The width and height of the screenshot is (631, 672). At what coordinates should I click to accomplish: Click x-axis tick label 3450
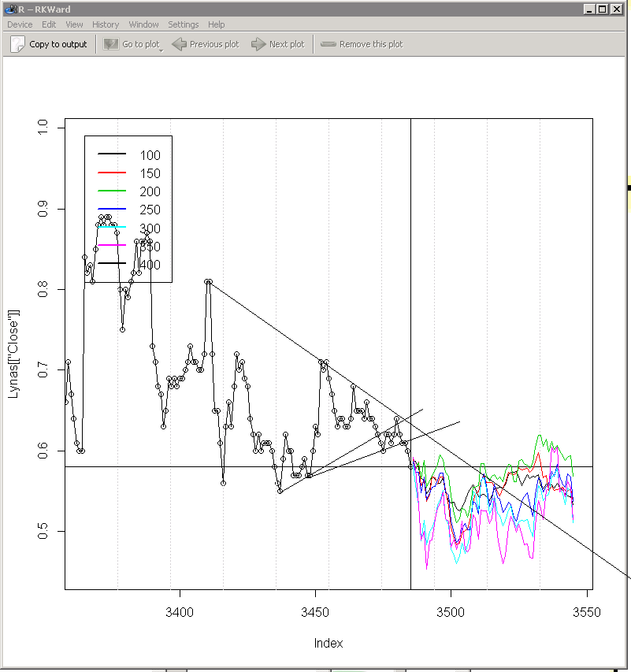315,612
